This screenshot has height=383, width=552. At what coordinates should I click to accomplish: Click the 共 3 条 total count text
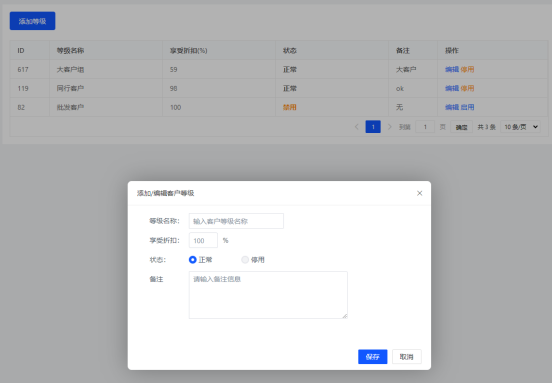tap(487, 127)
